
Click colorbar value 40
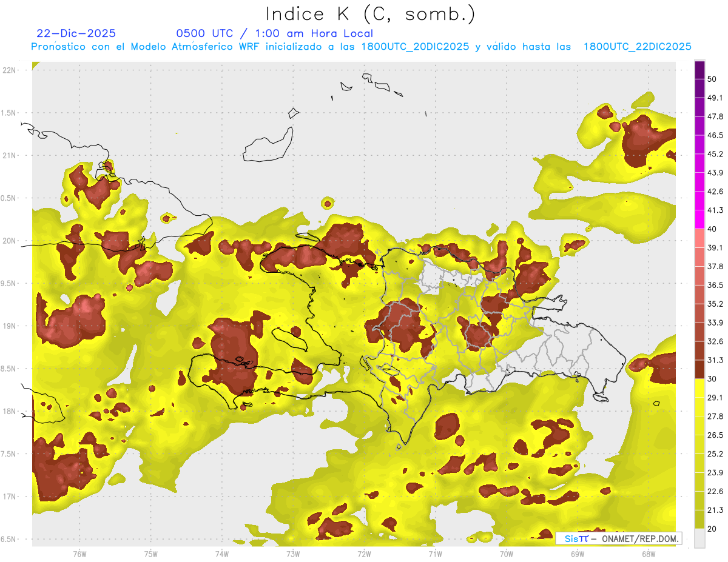[712, 229]
